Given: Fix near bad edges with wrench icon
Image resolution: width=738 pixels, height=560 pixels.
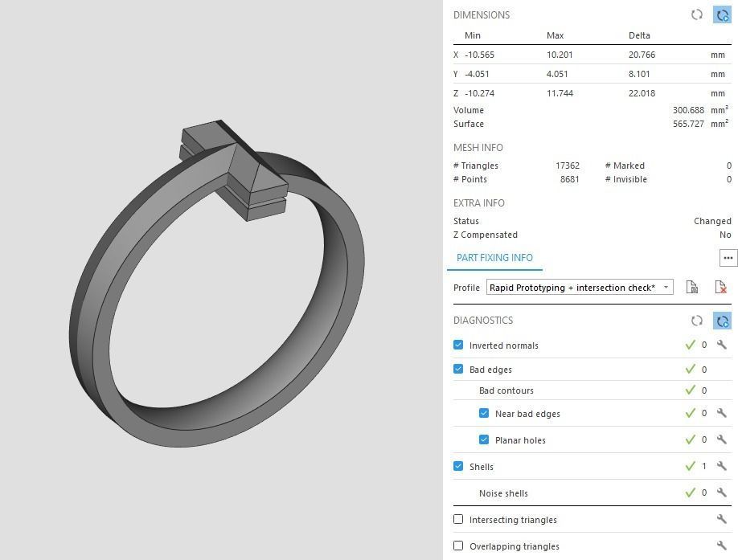Looking at the screenshot, I should coord(722,413).
